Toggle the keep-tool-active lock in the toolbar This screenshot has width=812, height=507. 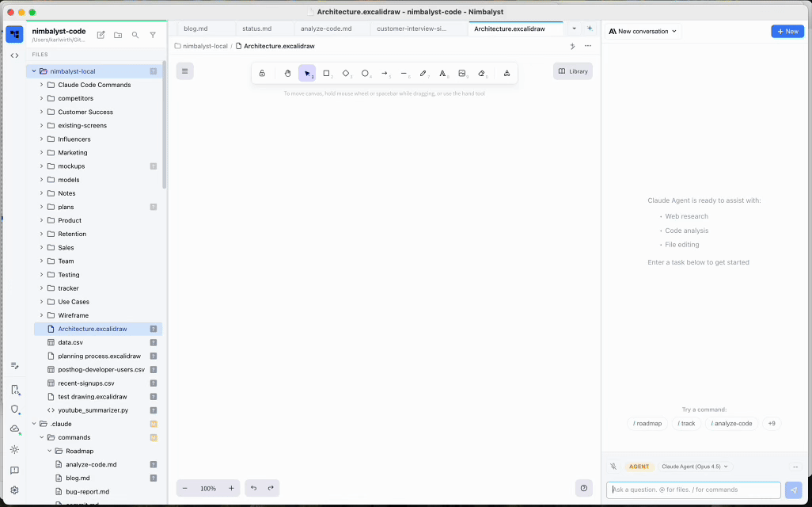pos(262,72)
